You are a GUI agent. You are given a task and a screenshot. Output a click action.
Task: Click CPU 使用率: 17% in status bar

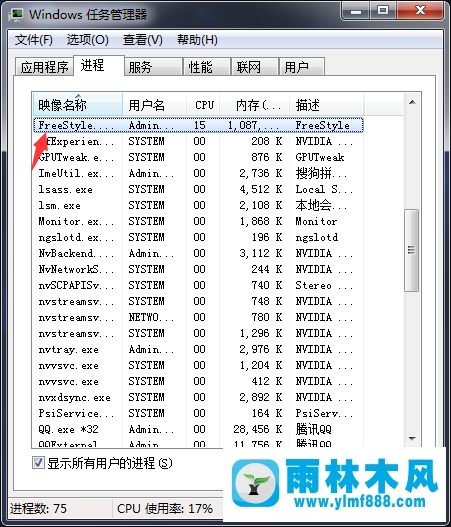click(165, 508)
